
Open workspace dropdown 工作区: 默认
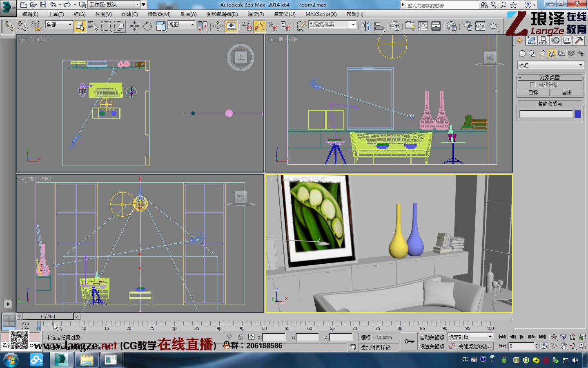[114, 5]
